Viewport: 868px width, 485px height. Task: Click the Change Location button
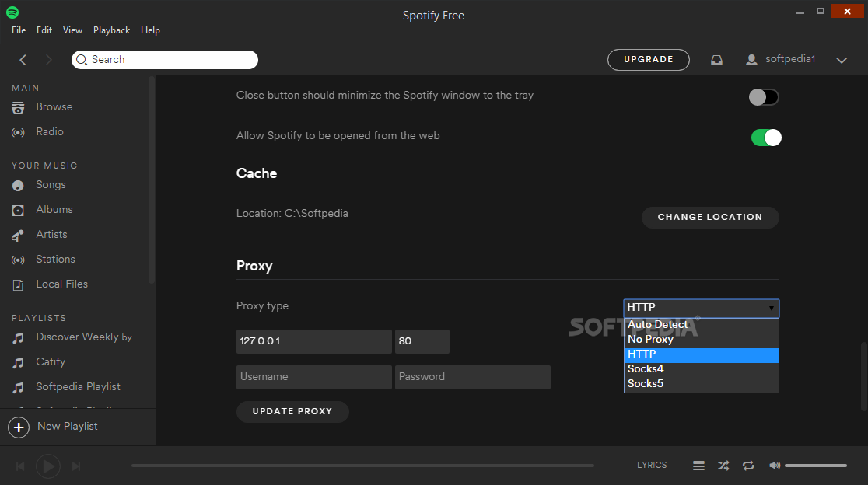(709, 217)
